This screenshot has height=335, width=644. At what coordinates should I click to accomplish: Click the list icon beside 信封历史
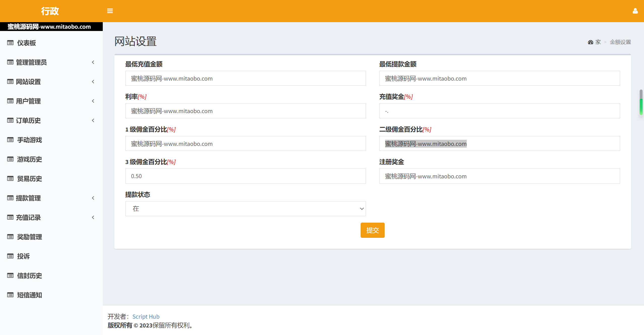click(x=10, y=276)
